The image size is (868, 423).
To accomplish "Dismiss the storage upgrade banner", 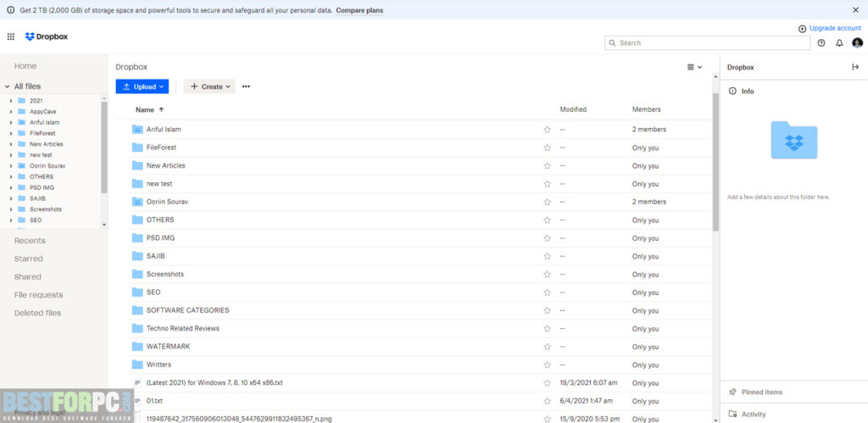I will (x=856, y=10).
